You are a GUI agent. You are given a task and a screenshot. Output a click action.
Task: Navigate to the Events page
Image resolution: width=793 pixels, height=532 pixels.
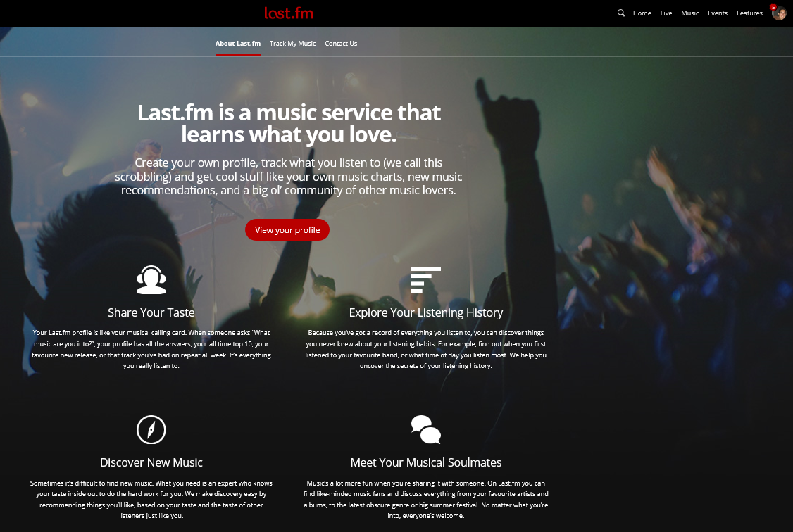click(717, 13)
